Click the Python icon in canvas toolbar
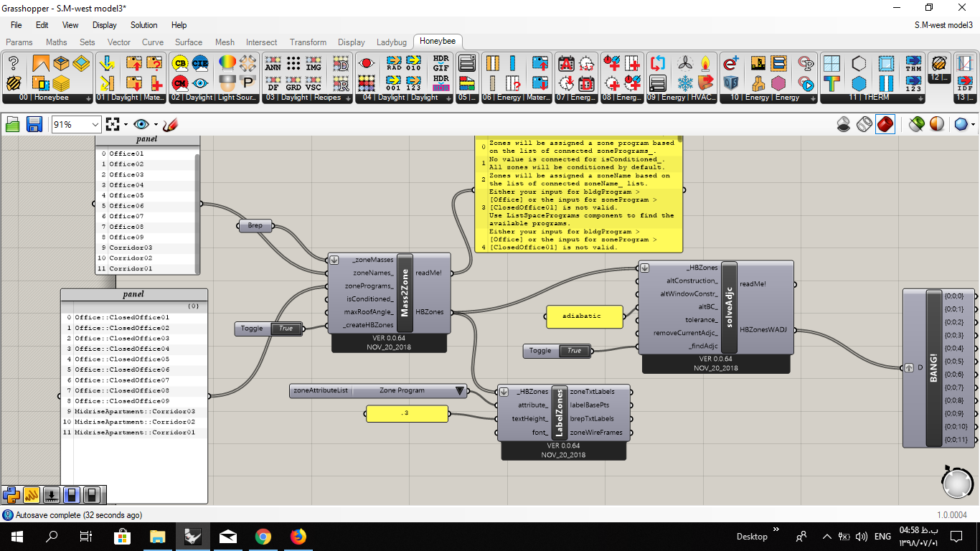 pyautogui.click(x=11, y=494)
